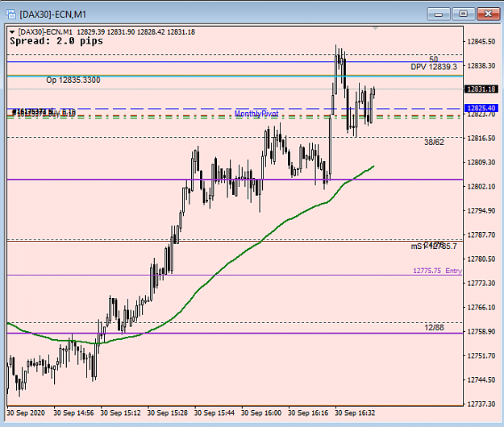This screenshot has height=427, width=504.
Task: Click the 12773.30 price scale value
Action: point(481,283)
